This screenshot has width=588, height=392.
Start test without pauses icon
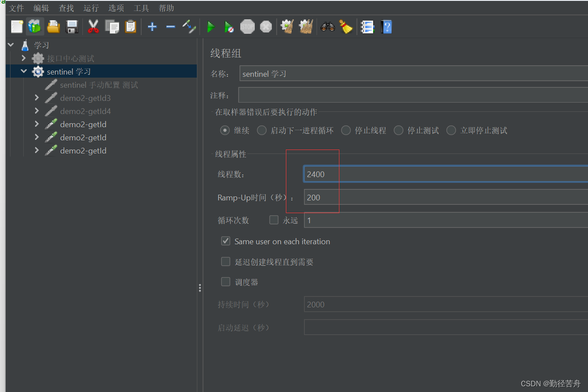tap(229, 27)
